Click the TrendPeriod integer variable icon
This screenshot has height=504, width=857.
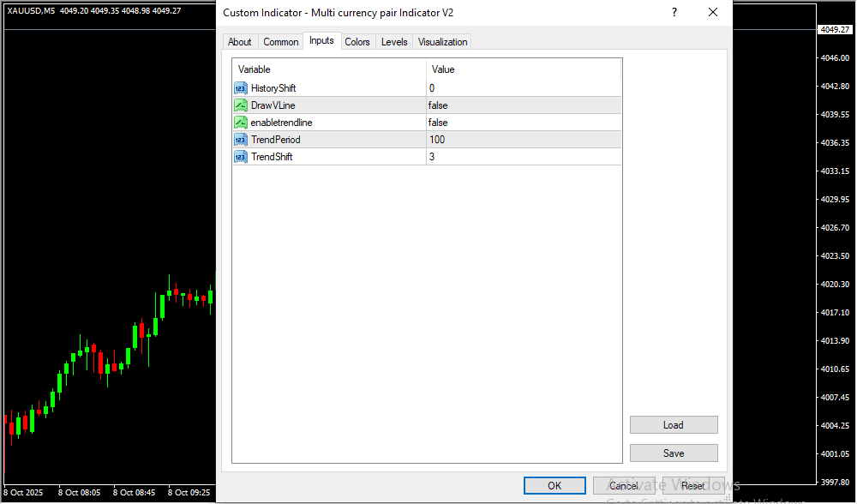[240, 140]
